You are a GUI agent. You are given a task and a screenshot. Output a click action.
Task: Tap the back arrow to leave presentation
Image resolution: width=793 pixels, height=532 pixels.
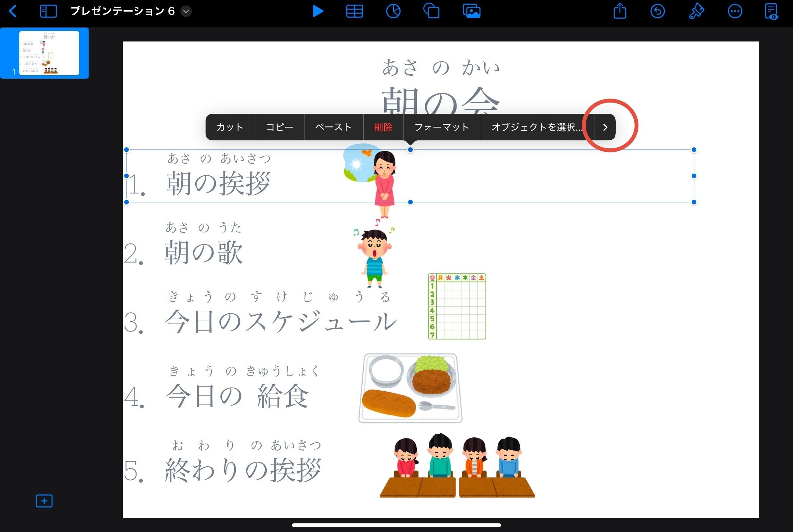click(x=13, y=11)
